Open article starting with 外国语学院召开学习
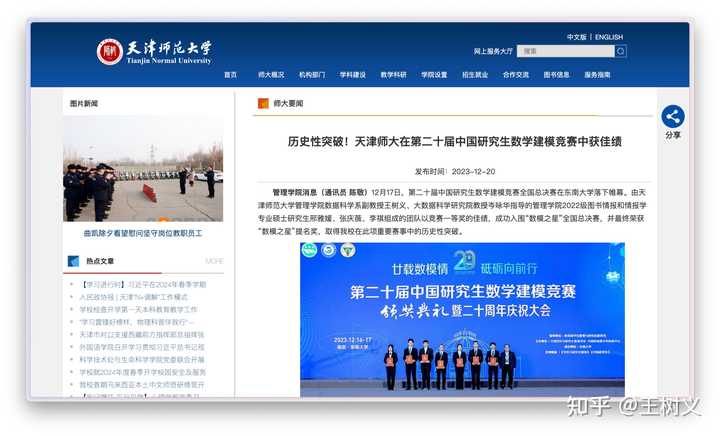This screenshot has height=436, width=720. [x=142, y=347]
